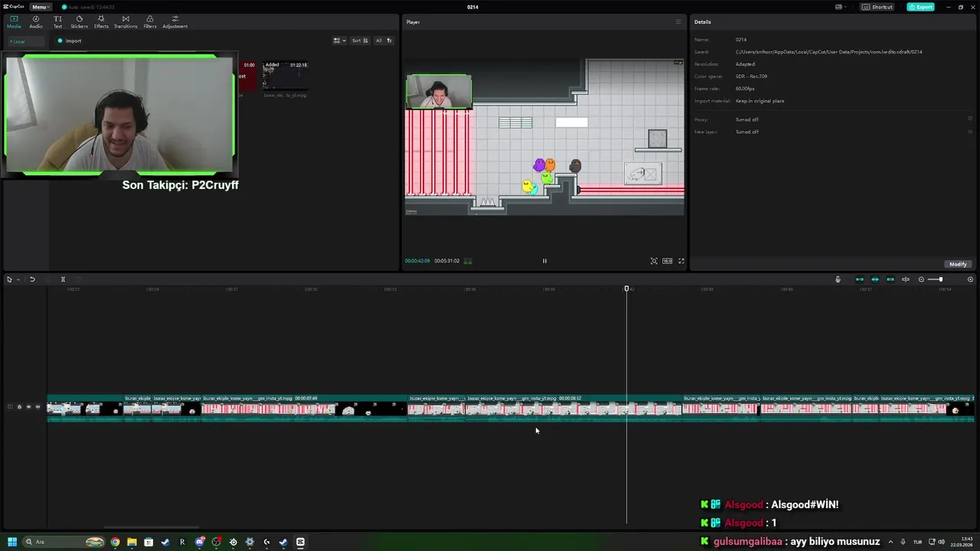Click the Export button
980x551 pixels.
coord(920,7)
